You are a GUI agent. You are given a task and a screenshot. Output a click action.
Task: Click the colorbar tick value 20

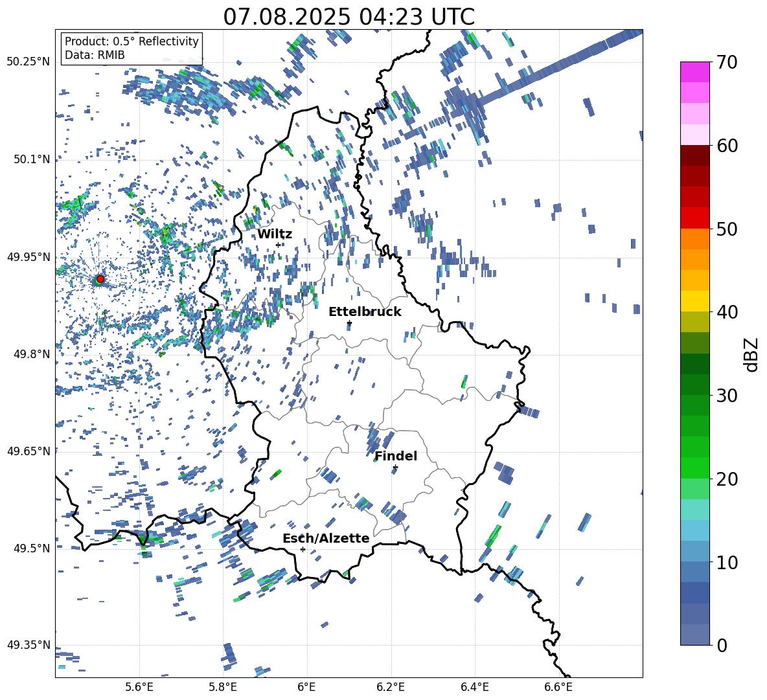point(727,479)
